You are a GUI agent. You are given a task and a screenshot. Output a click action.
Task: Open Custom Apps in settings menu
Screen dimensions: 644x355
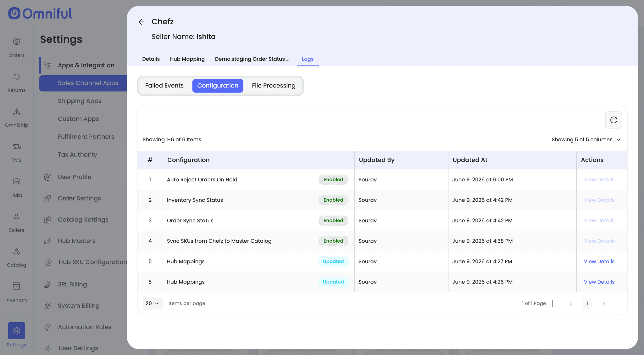click(x=78, y=119)
